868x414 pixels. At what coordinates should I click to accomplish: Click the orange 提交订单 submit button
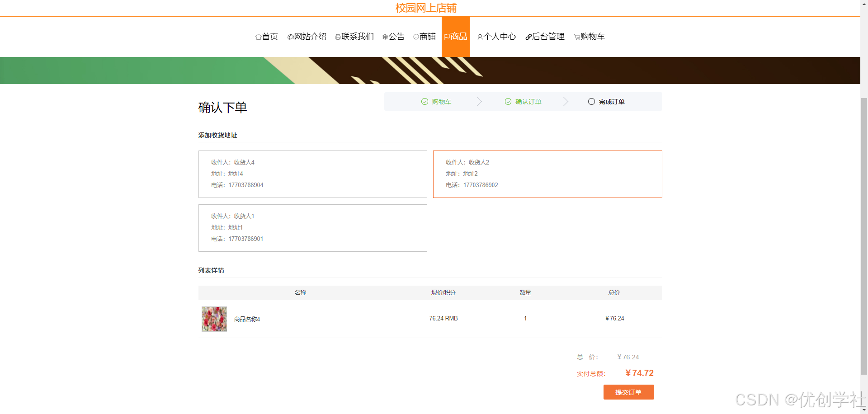click(628, 392)
